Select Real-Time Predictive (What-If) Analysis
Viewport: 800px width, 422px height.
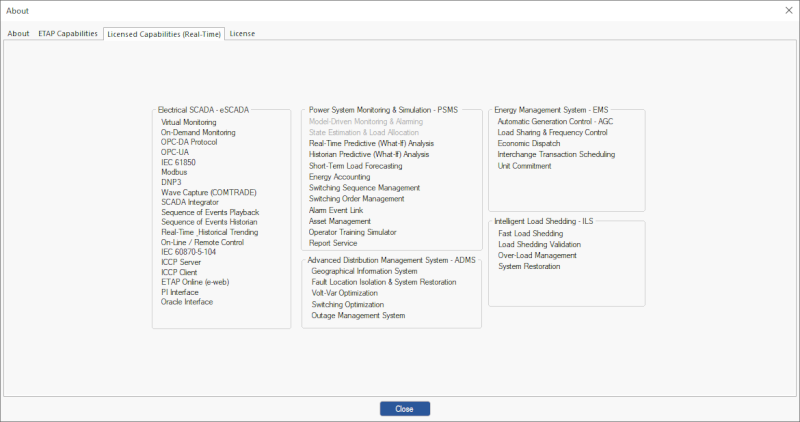point(371,143)
